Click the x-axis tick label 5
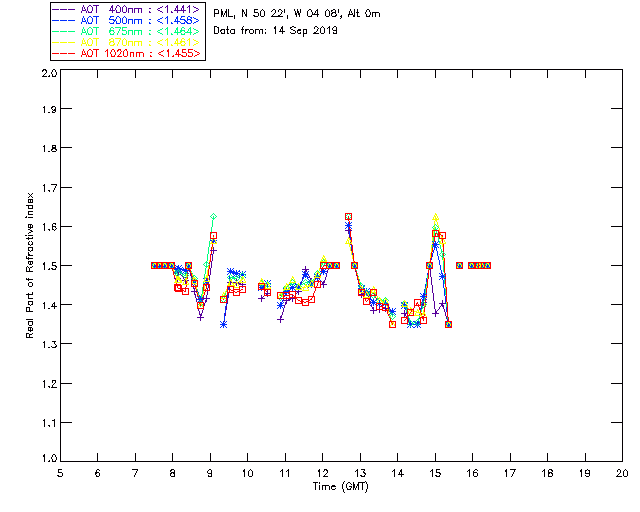 tap(60, 473)
